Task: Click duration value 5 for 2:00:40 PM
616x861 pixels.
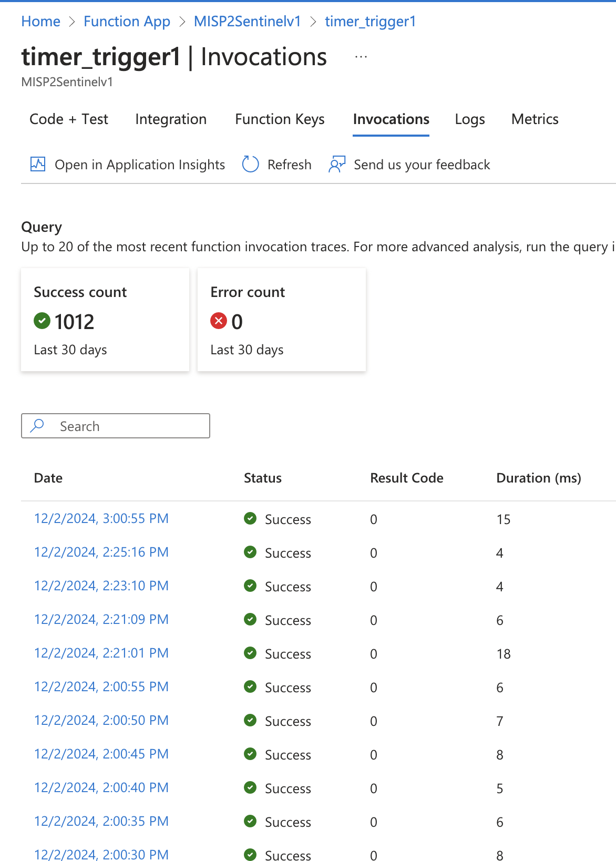Action: (500, 788)
